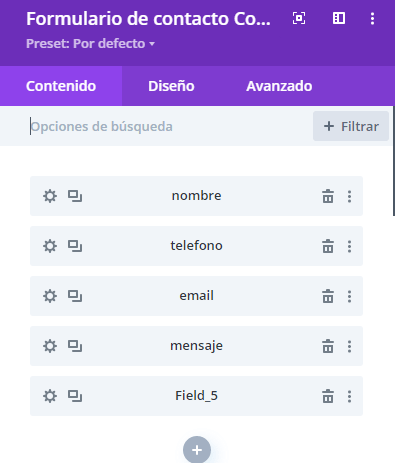Image resolution: width=395 pixels, height=463 pixels.
Task: Select the Contenido tab
Action: point(61,86)
